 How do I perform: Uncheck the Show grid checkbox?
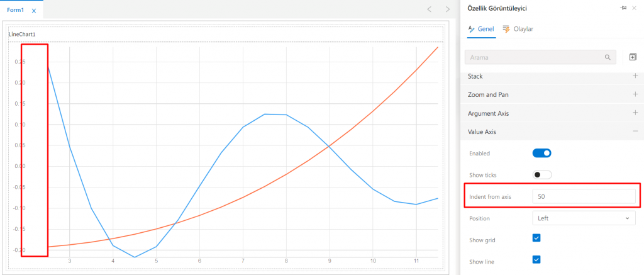point(536,238)
